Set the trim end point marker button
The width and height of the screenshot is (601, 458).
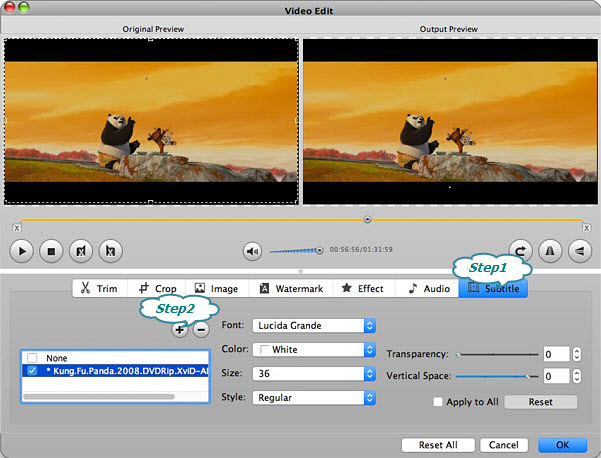click(110, 251)
